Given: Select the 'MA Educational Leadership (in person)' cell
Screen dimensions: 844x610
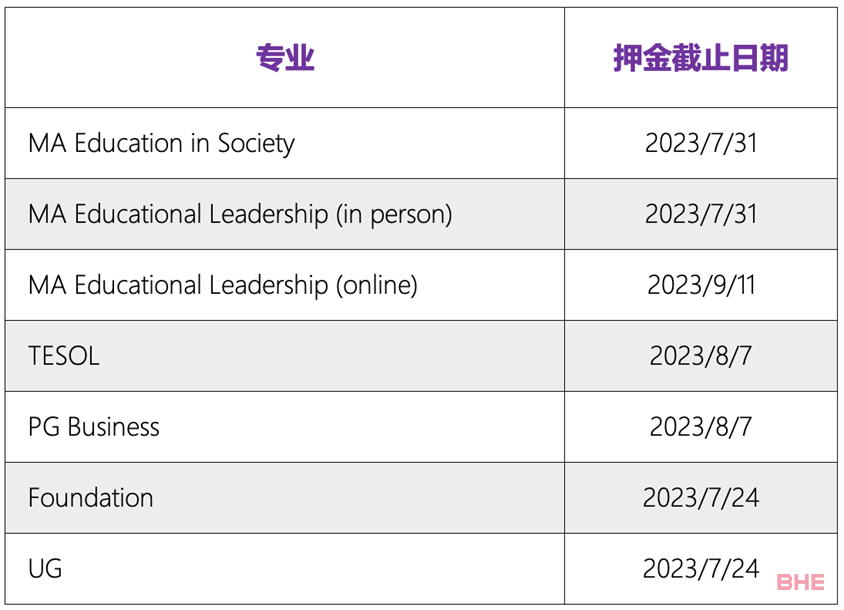Looking at the screenshot, I should pyautogui.click(x=240, y=214).
